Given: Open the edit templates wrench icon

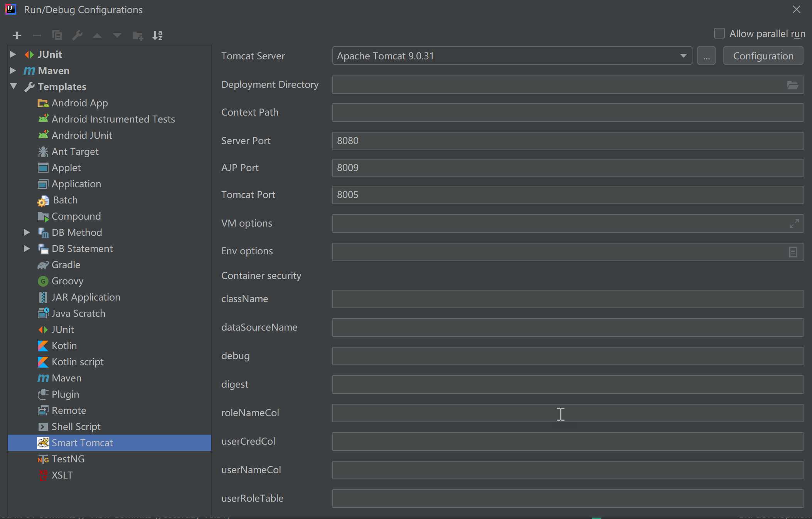Looking at the screenshot, I should click(x=77, y=35).
